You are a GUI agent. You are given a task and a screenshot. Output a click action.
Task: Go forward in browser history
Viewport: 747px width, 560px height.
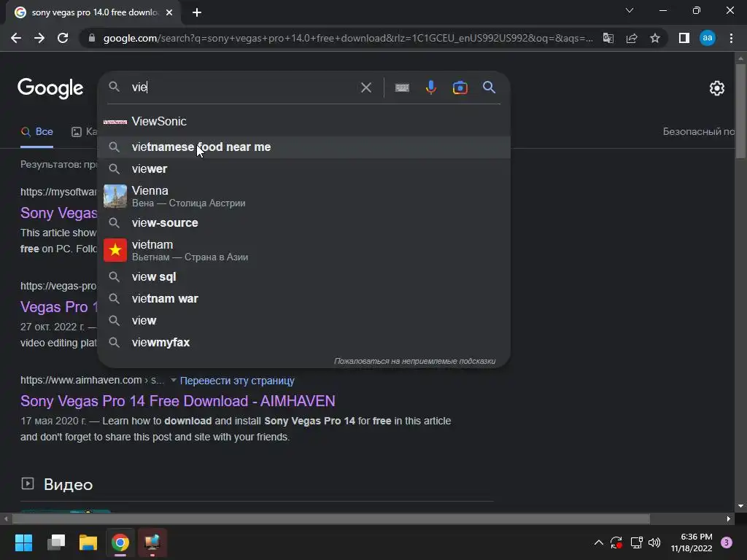coord(39,38)
